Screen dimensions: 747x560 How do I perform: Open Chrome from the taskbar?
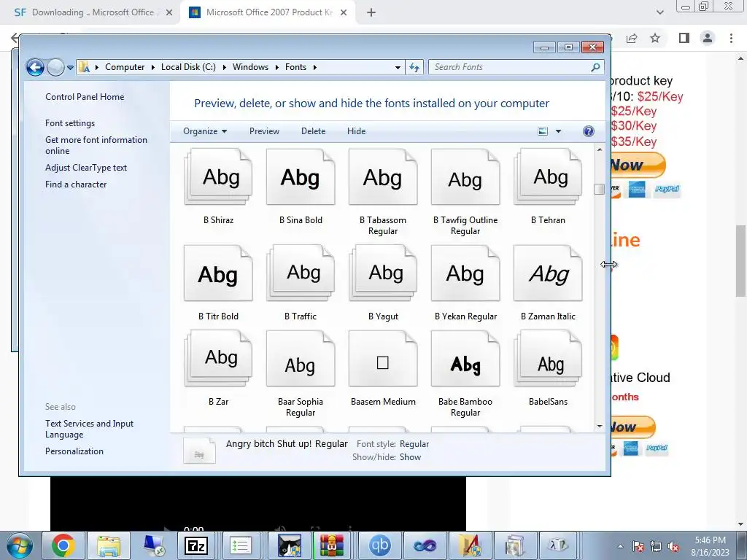tap(63, 545)
